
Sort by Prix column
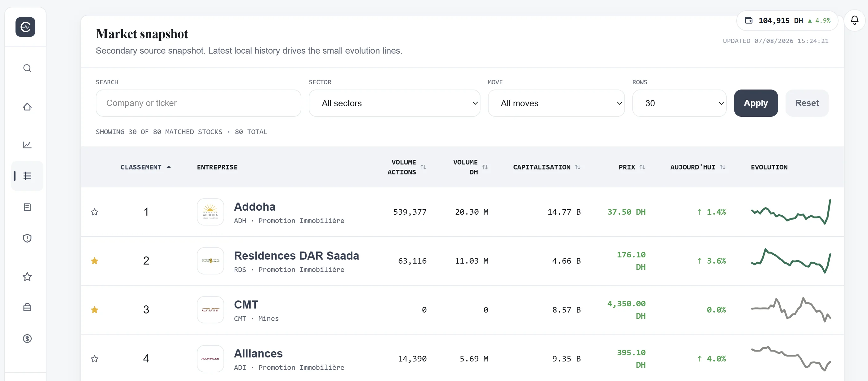[632, 167]
